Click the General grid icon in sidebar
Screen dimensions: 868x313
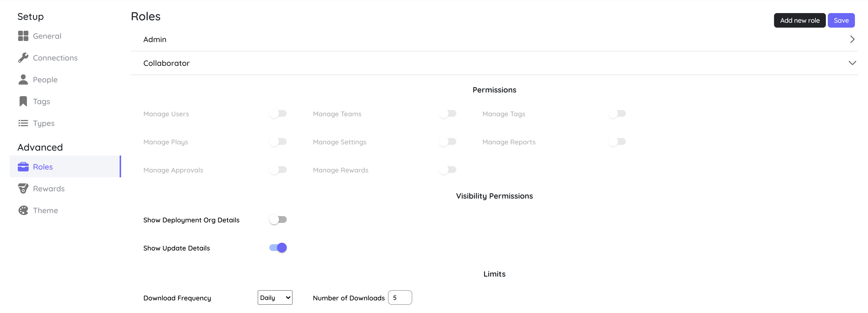tap(23, 36)
